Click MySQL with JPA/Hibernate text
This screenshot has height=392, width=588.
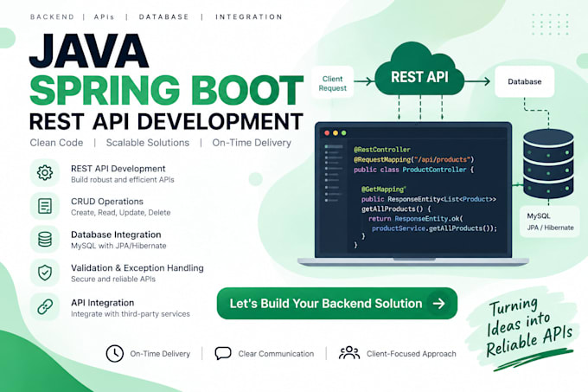click(118, 246)
